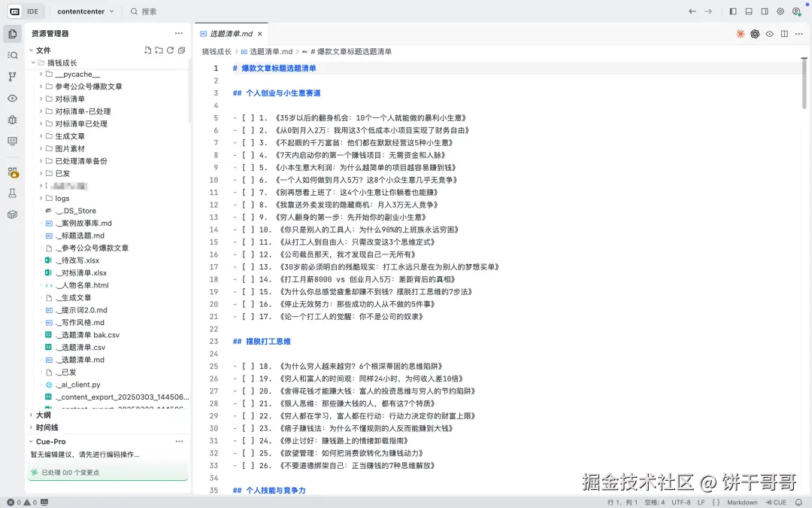Go back with the left arrow
812x508 pixels.
pyautogui.click(x=692, y=11)
